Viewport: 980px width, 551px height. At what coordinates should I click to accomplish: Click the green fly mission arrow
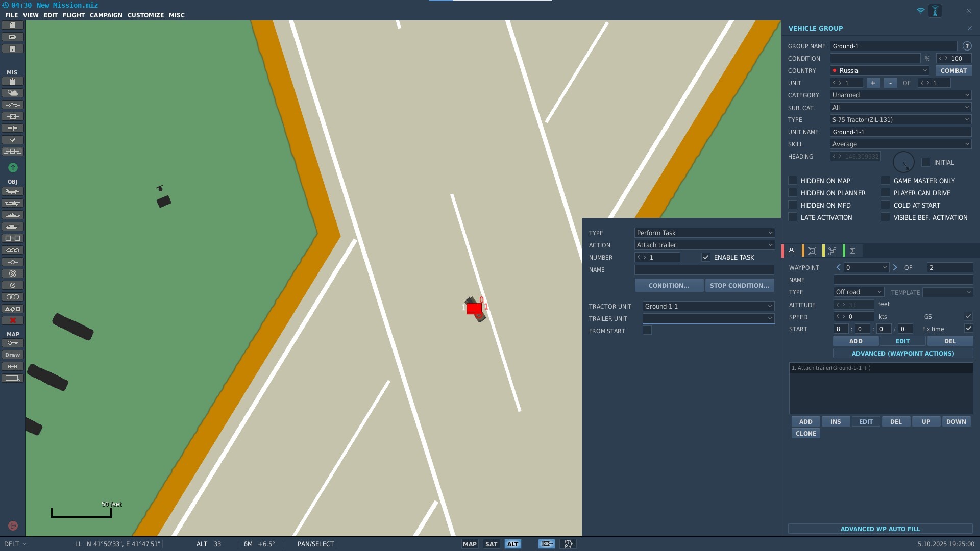(13, 167)
